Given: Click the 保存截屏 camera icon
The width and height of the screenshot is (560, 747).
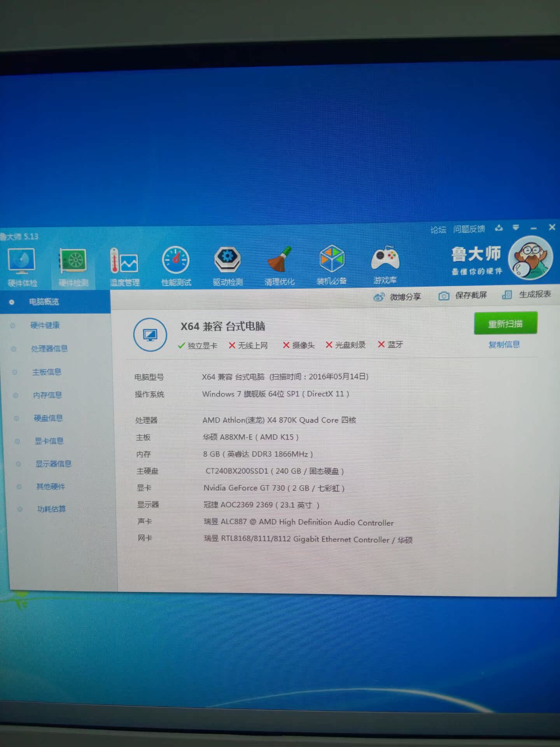Looking at the screenshot, I should pyautogui.click(x=444, y=296).
